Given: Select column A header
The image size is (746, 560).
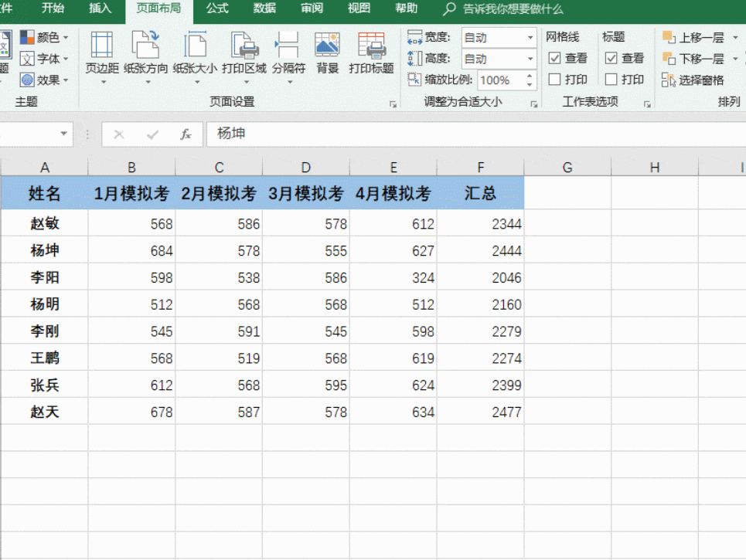Looking at the screenshot, I should pos(44,168).
